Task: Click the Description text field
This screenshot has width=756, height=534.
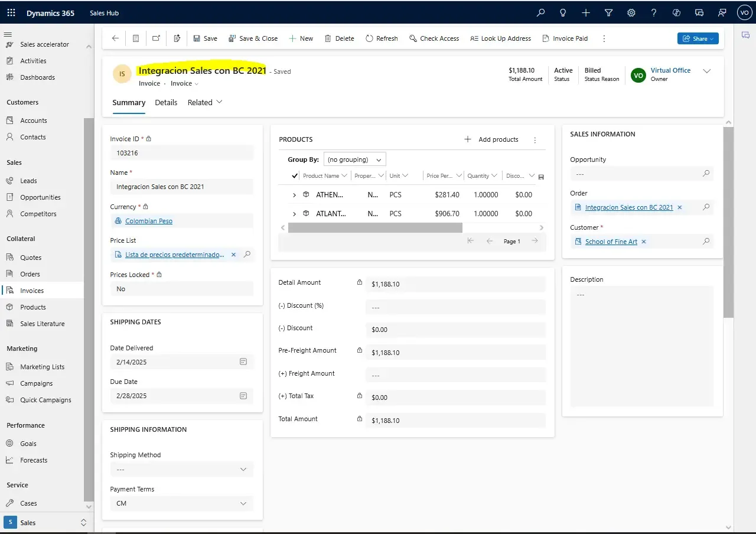Action: coord(642,346)
